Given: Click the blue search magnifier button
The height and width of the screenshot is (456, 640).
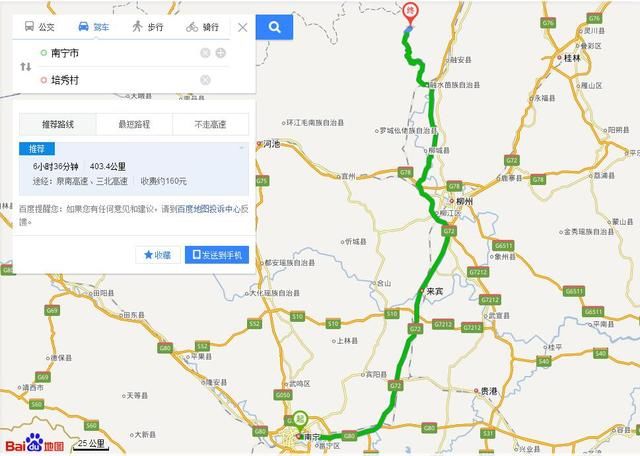Looking at the screenshot, I should tap(274, 27).
